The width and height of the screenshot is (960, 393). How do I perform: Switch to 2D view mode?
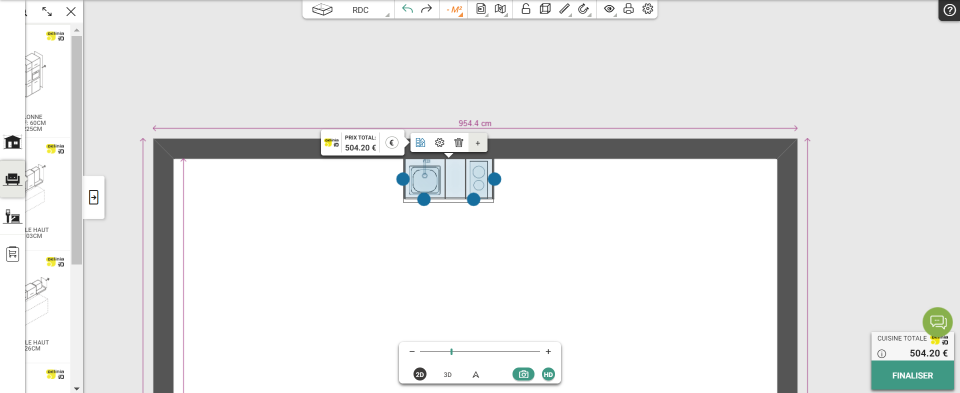tap(420, 375)
